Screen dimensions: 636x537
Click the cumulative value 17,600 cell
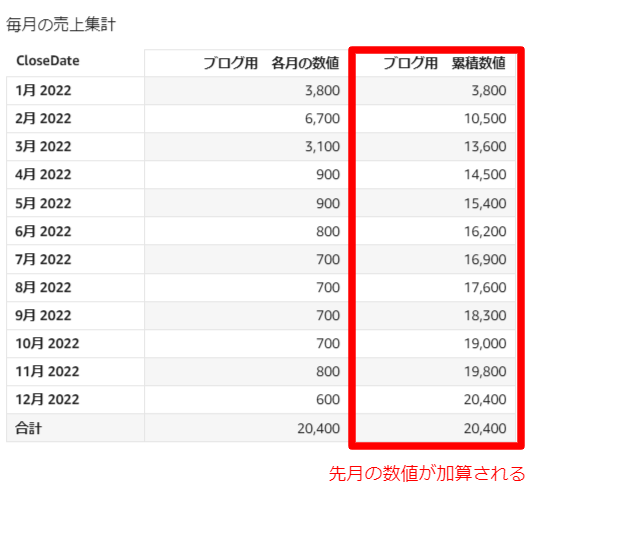[x=484, y=287]
